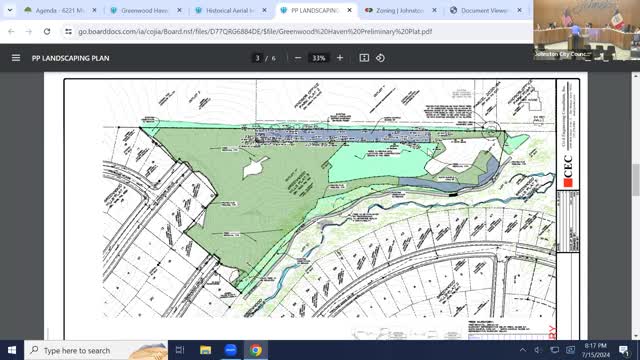Switch to the Zoning | Johnston tab

[400, 10]
